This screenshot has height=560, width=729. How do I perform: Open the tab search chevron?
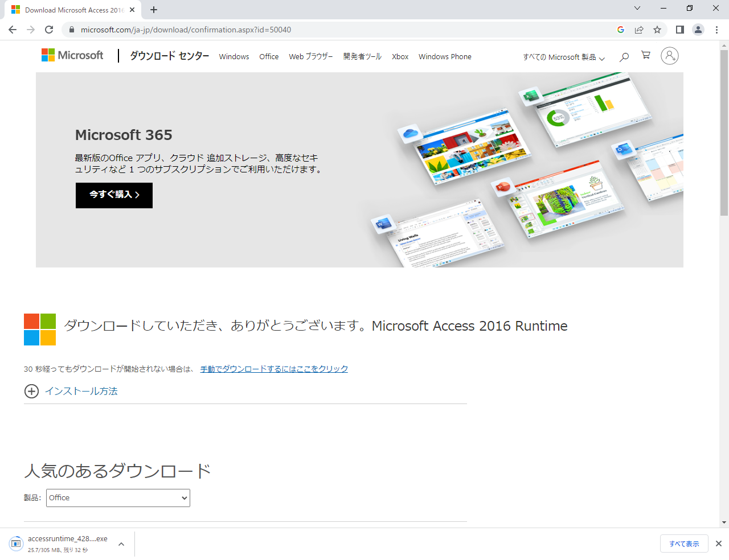pos(637,8)
